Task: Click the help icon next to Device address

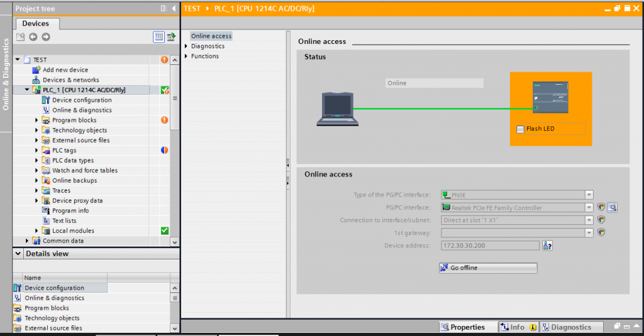Action: 548,246
